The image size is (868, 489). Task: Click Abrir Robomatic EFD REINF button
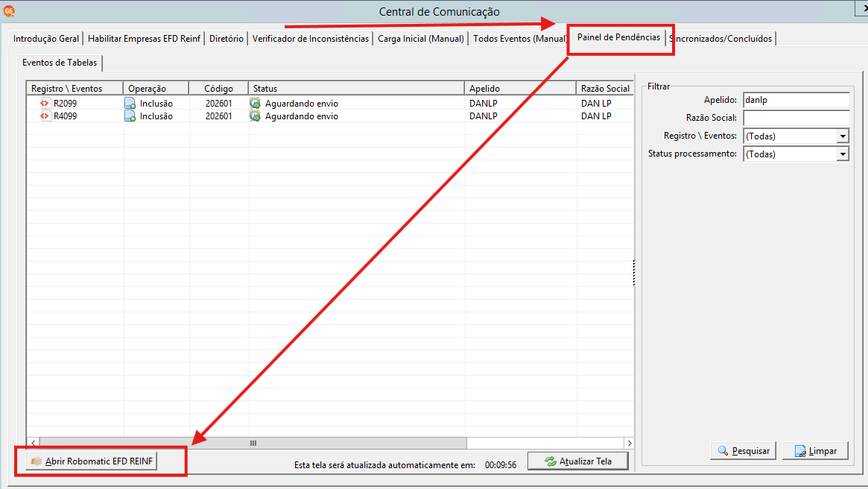(x=92, y=461)
